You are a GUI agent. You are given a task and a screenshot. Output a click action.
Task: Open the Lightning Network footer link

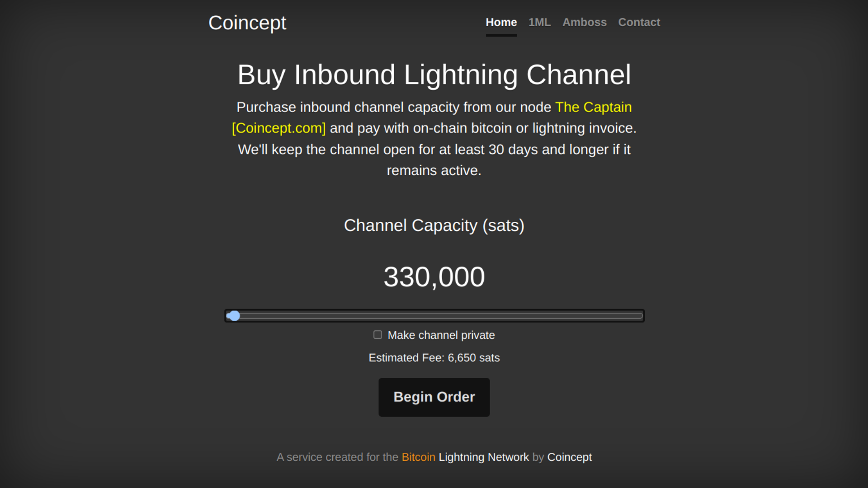(x=484, y=457)
